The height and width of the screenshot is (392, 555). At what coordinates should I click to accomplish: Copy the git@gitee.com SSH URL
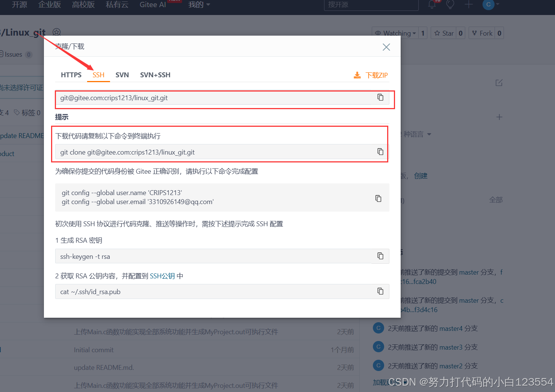[x=380, y=98]
